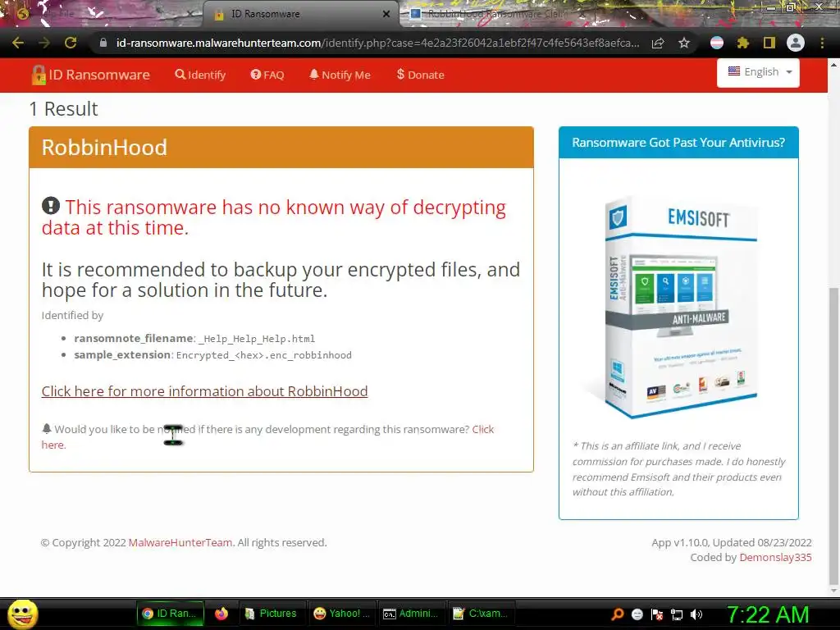
Task: Bookmark this page with the star icon
Action: [684, 43]
